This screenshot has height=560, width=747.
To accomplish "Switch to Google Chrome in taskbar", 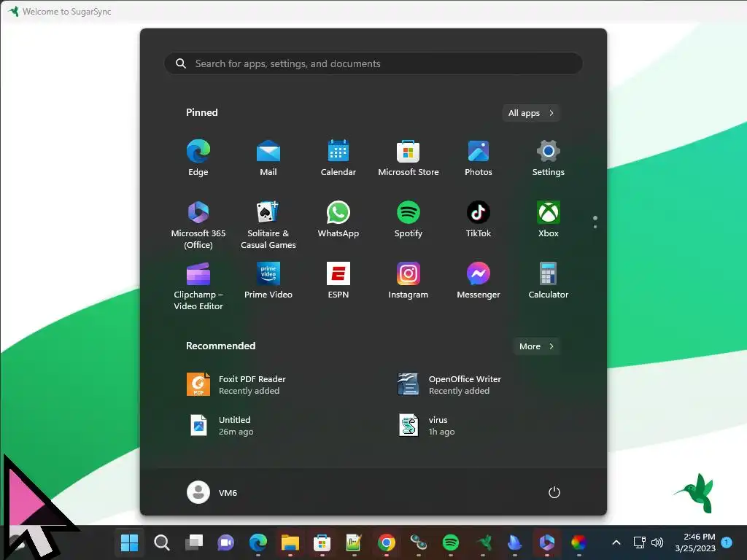I will coord(387,542).
